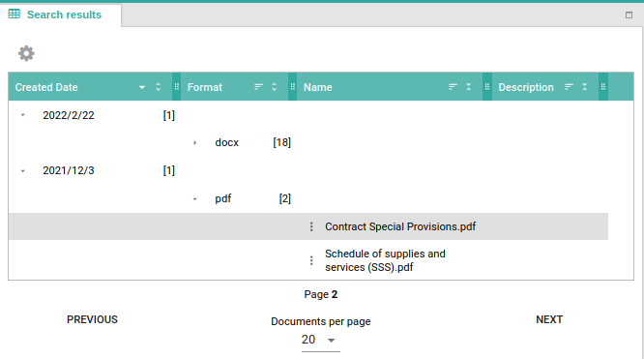Viewport: 644px width, 359px height.
Task: Open the Documents per page dropdown
Action: (x=321, y=340)
